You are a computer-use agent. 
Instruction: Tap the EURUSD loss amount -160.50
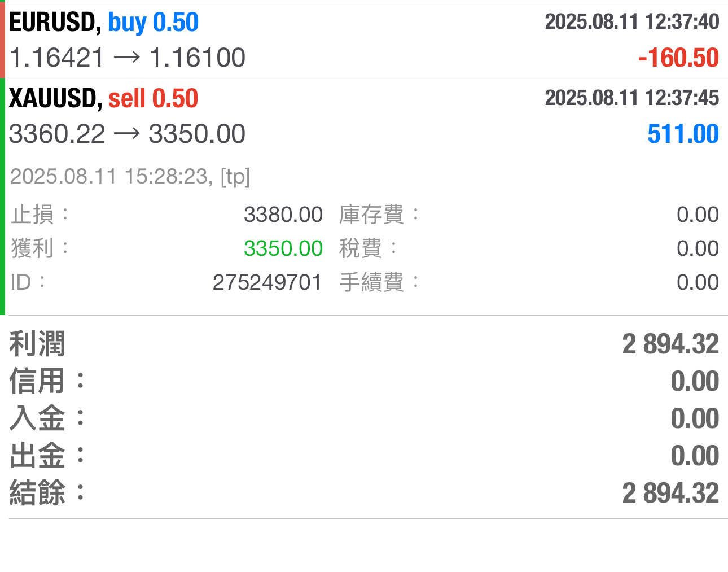[x=678, y=58]
